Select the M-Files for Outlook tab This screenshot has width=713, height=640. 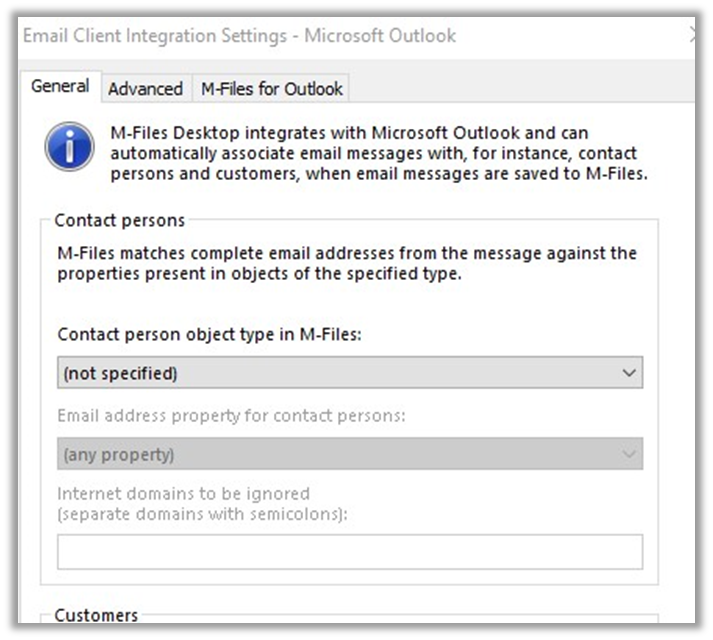(x=272, y=89)
